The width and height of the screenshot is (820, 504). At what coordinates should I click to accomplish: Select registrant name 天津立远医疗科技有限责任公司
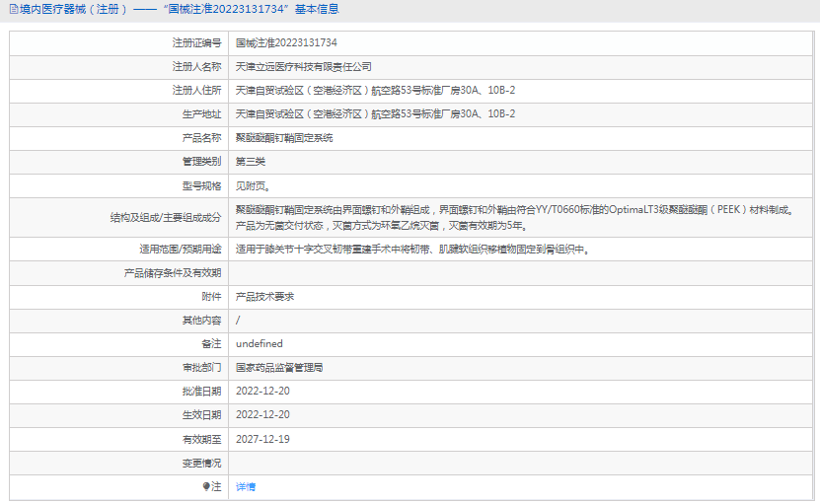click(303, 67)
